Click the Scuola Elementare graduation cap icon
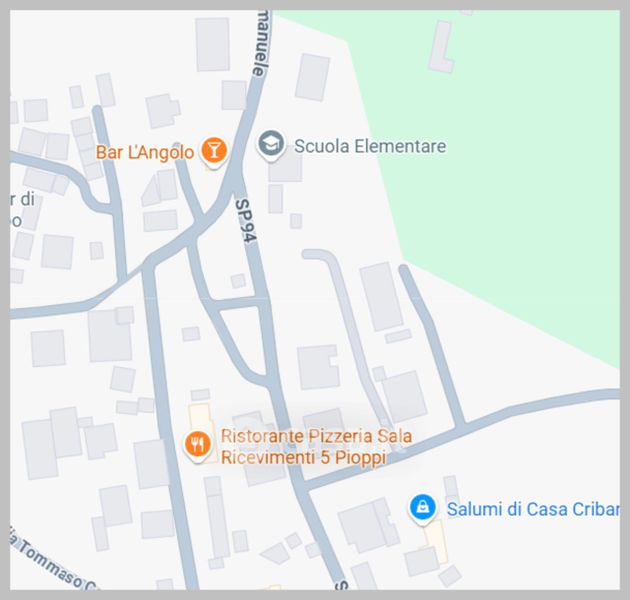 (x=271, y=144)
